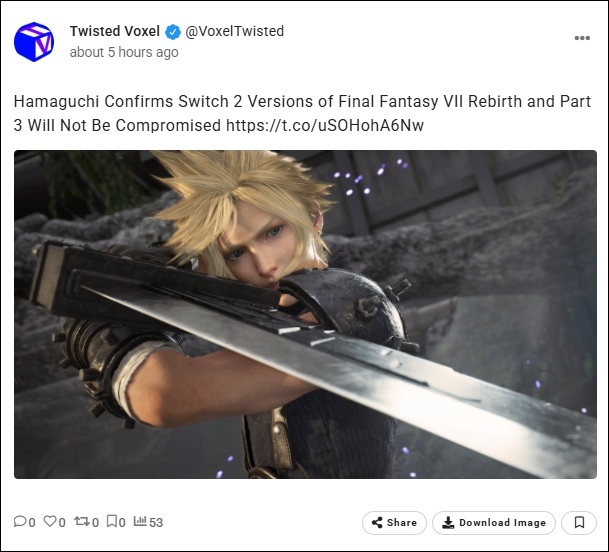Screen dimensions: 609x552
Task: Click the download arrow icon
Action: (x=448, y=522)
